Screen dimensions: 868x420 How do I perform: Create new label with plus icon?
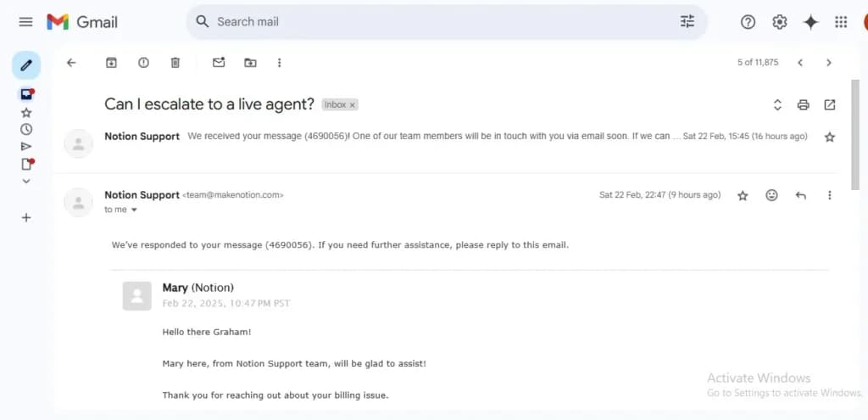coord(26,218)
